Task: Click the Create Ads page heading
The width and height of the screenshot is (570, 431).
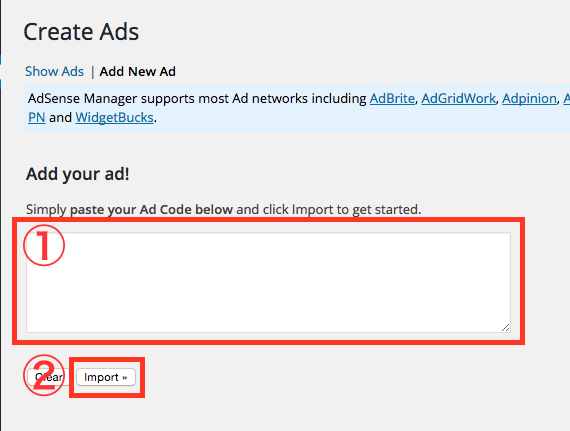Action: tap(81, 32)
